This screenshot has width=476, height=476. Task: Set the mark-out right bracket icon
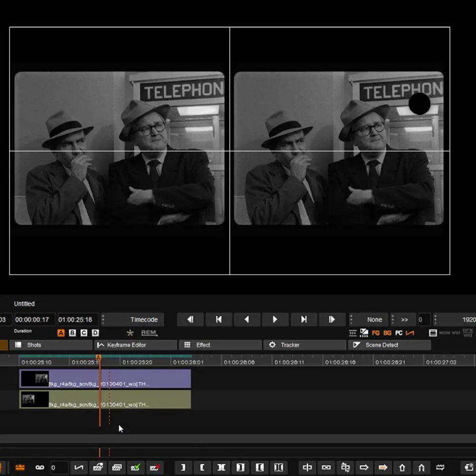click(x=183, y=467)
